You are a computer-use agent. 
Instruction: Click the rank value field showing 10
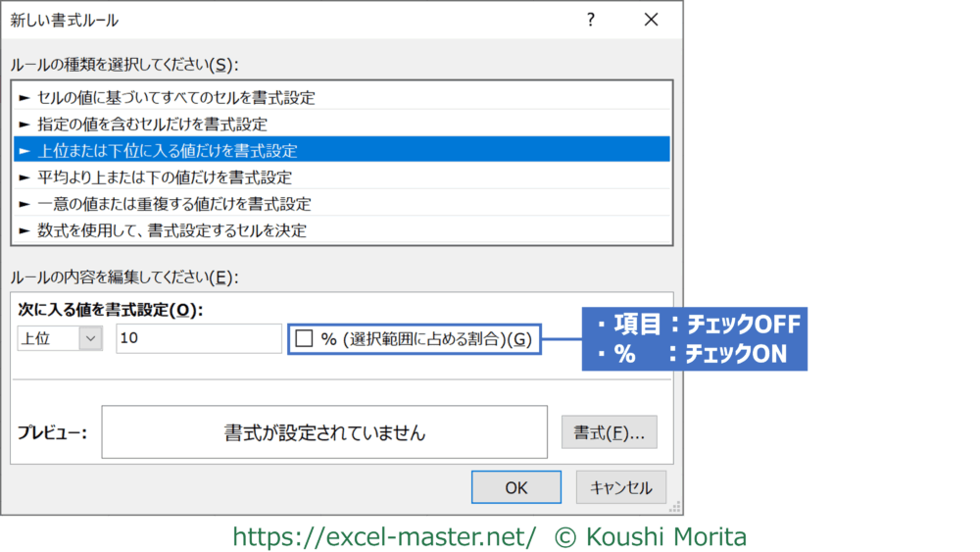[x=198, y=338]
